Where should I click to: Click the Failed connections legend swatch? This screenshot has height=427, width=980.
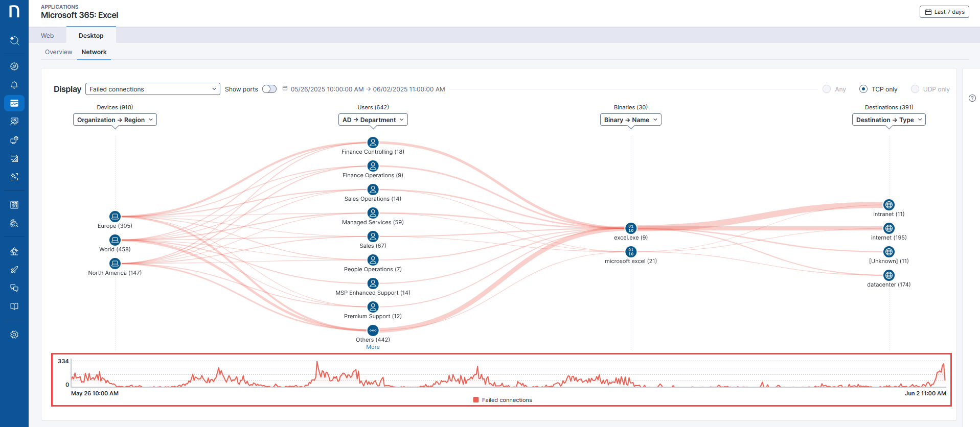pos(476,400)
